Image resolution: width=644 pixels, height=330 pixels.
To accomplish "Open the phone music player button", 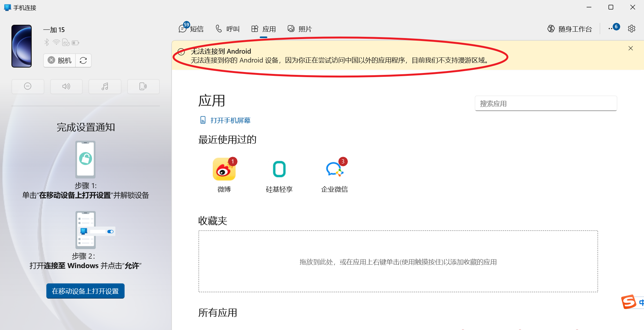I will pyautogui.click(x=105, y=86).
